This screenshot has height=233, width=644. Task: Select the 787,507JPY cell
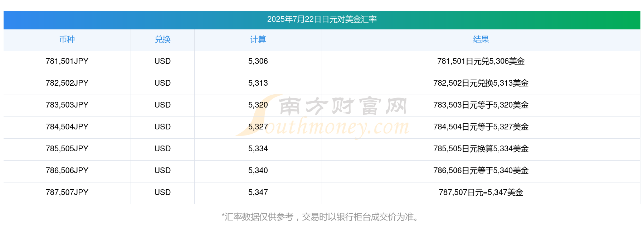click(67, 192)
